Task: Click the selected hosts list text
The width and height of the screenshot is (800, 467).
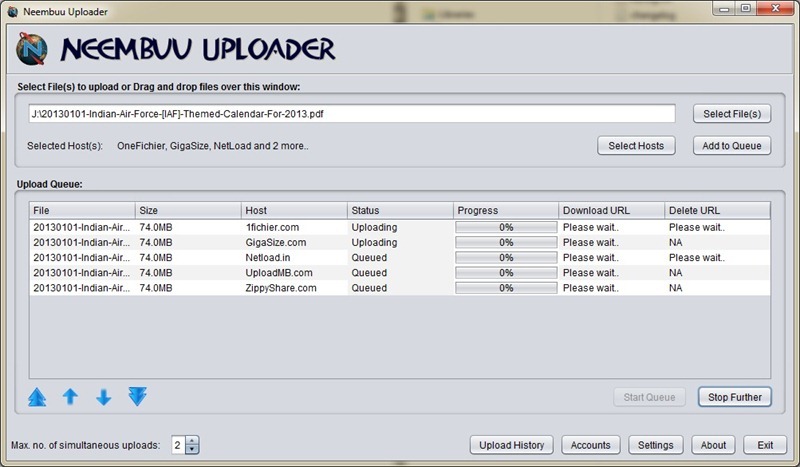Action: pos(213,146)
